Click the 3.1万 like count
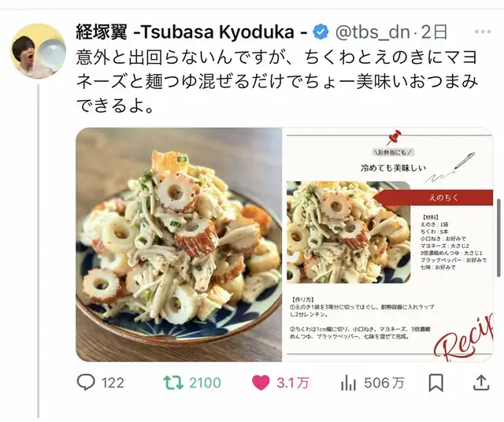504x422 pixels. coord(293,383)
